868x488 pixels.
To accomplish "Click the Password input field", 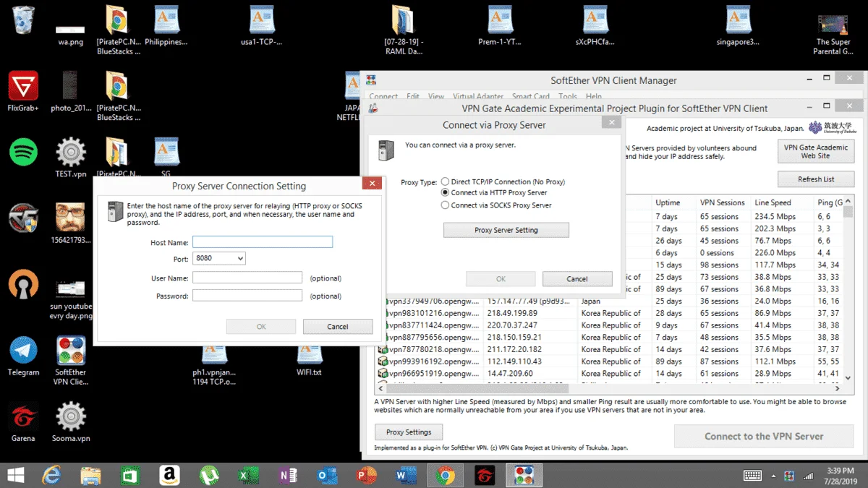I will 247,296.
